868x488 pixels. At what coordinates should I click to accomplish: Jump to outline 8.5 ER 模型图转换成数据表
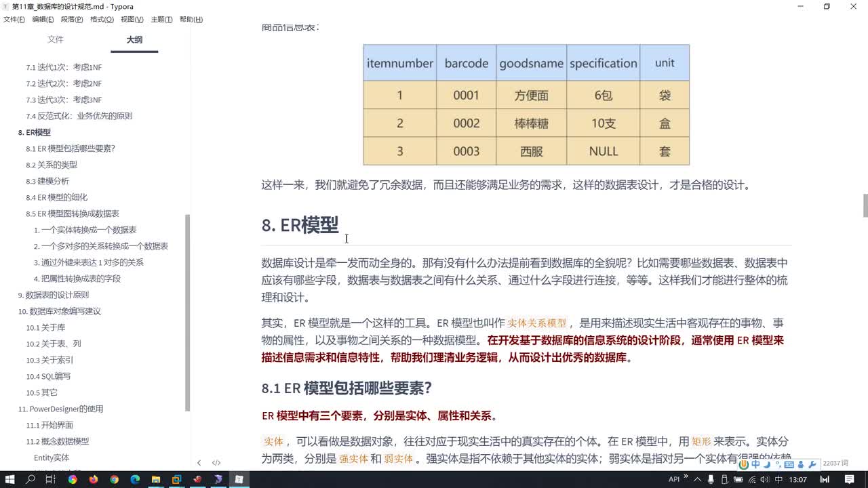point(73,213)
